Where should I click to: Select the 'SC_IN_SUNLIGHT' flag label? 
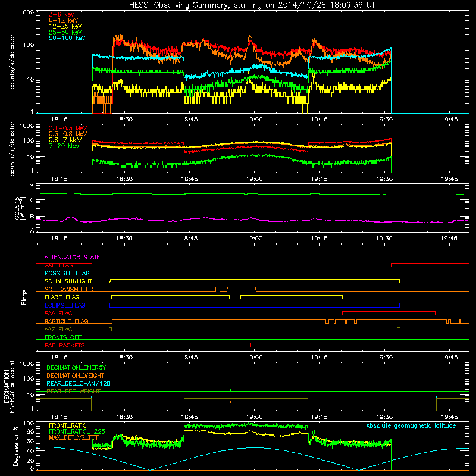[68, 281]
